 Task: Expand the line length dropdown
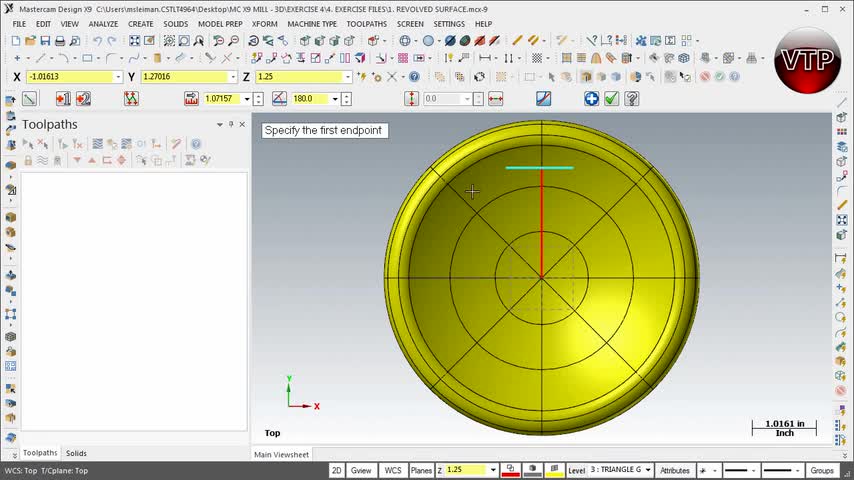point(246,99)
